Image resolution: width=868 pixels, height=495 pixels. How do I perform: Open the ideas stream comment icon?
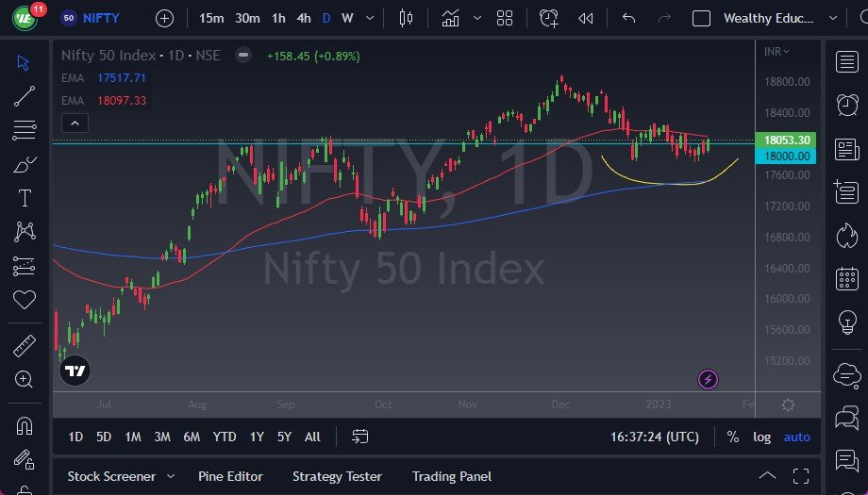847,461
